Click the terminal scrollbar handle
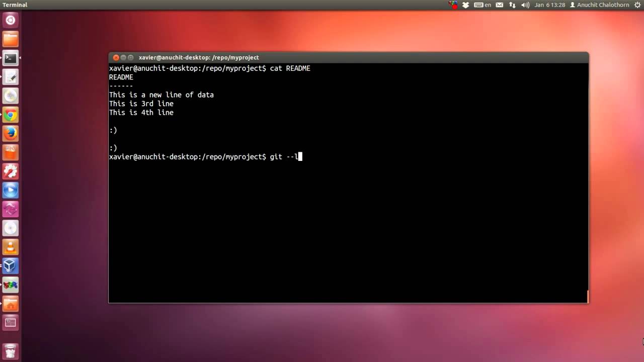644x362 pixels. (x=588, y=297)
